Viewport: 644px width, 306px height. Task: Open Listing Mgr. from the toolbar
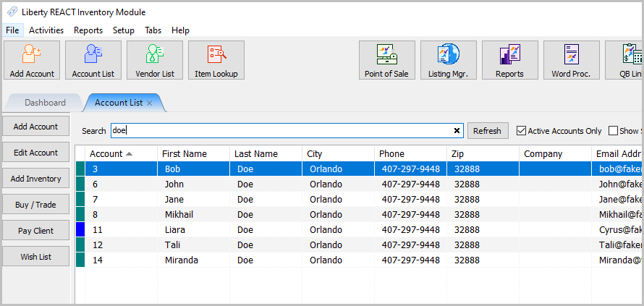click(x=449, y=60)
